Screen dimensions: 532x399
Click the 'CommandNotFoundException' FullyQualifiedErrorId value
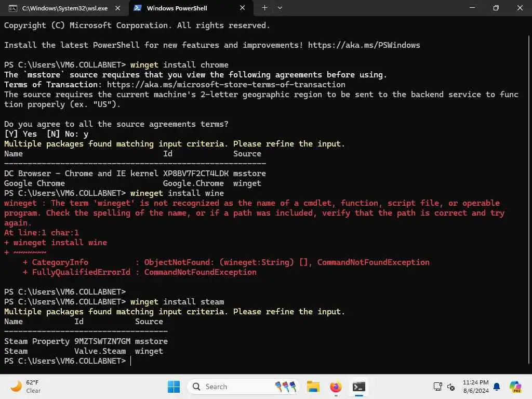click(200, 272)
